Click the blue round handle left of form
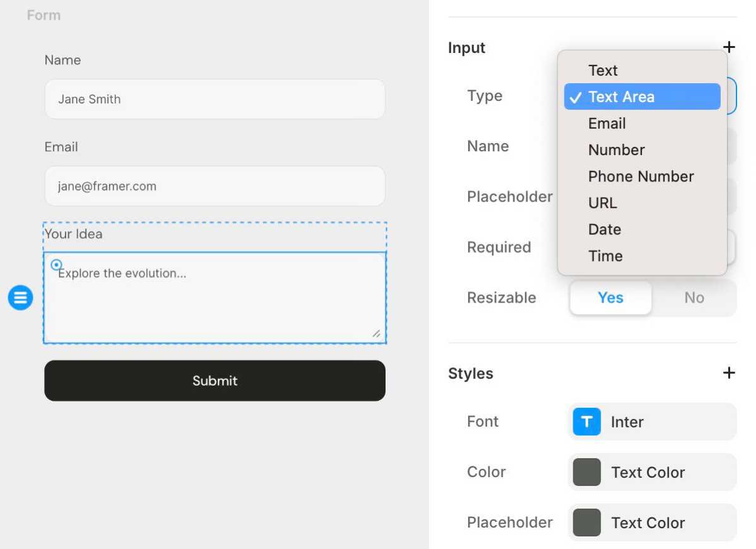The image size is (756, 549). (20, 297)
